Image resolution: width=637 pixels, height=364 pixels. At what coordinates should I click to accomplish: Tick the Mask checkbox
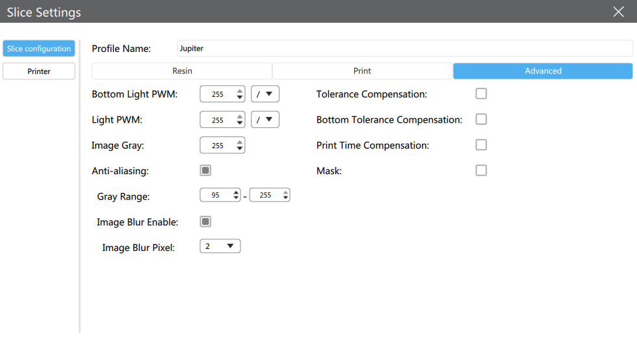[481, 170]
